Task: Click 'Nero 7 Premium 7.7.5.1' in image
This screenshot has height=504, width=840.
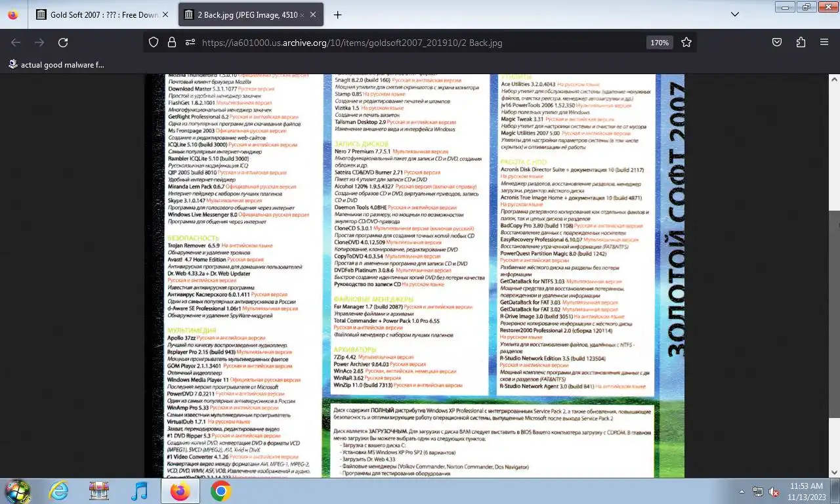Action: point(362,152)
